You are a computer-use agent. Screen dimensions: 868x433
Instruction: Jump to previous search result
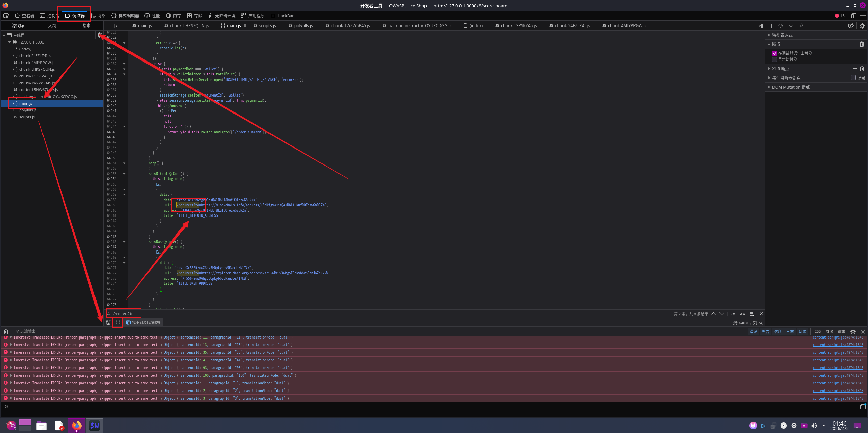coord(714,314)
